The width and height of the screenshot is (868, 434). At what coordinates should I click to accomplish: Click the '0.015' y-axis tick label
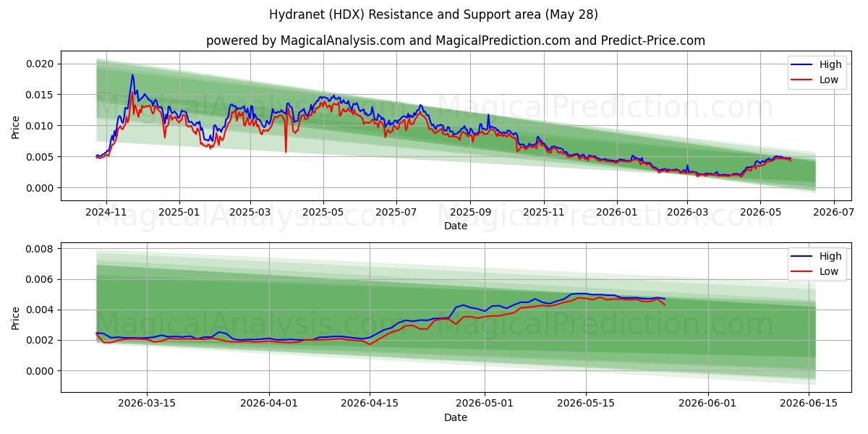pyautogui.click(x=40, y=95)
